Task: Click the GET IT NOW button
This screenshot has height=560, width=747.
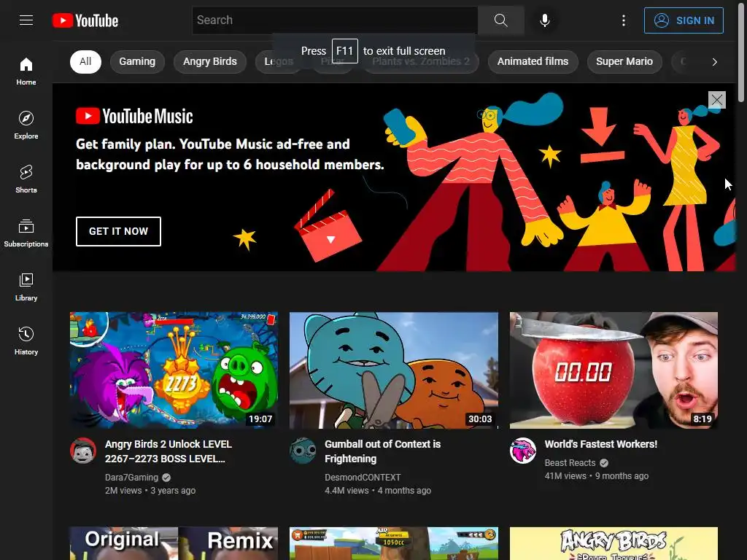Action: pos(119,231)
